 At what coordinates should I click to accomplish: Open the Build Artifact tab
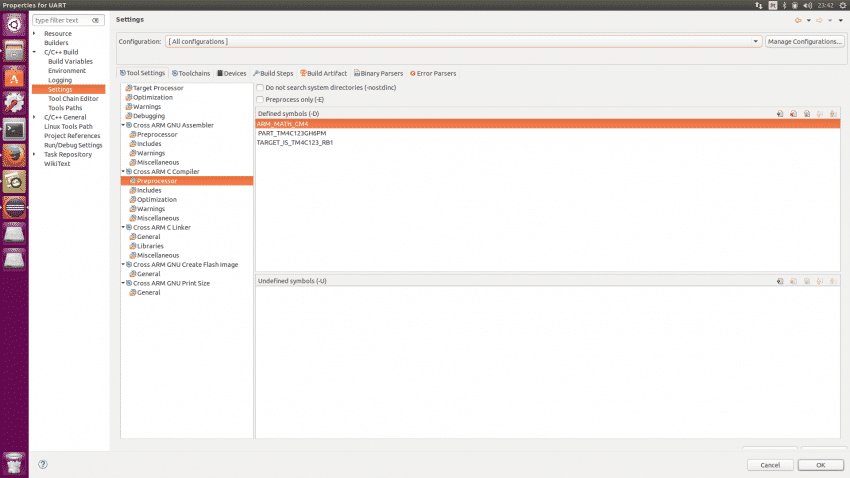(324, 74)
